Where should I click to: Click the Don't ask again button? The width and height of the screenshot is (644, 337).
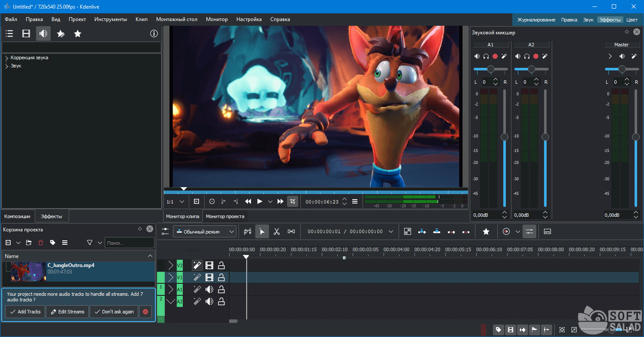point(114,312)
